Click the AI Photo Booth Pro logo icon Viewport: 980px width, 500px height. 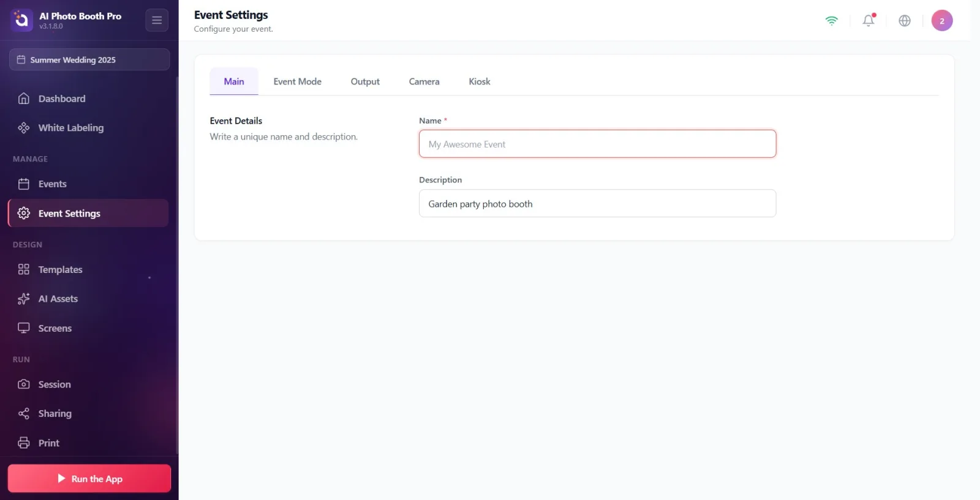click(21, 20)
